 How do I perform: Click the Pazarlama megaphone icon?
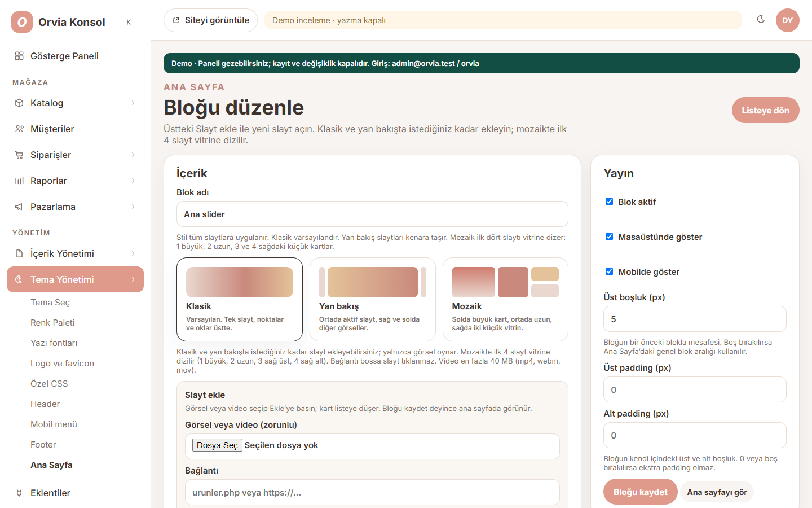pyautogui.click(x=19, y=207)
